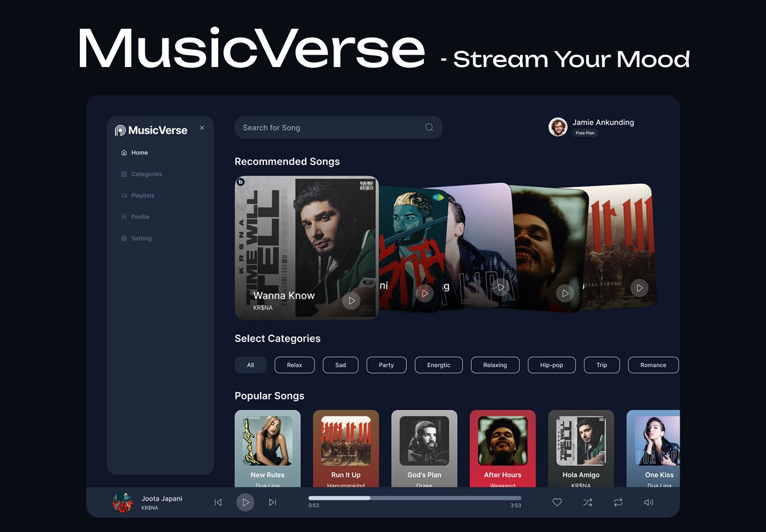Image resolution: width=766 pixels, height=532 pixels.
Task: Select the Trip category chip
Action: pyautogui.click(x=602, y=365)
